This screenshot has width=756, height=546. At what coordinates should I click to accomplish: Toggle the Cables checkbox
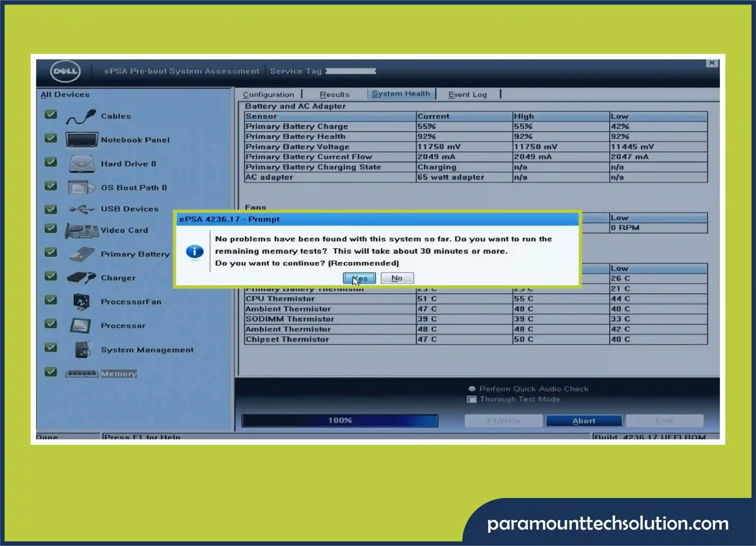coord(51,115)
